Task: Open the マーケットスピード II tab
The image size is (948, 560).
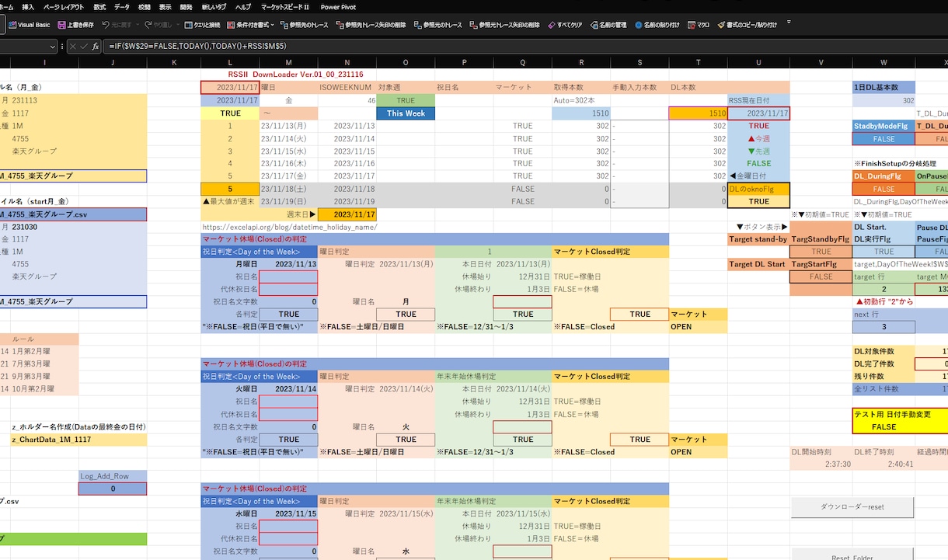Action: pyautogui.click(x=284, y=6)
